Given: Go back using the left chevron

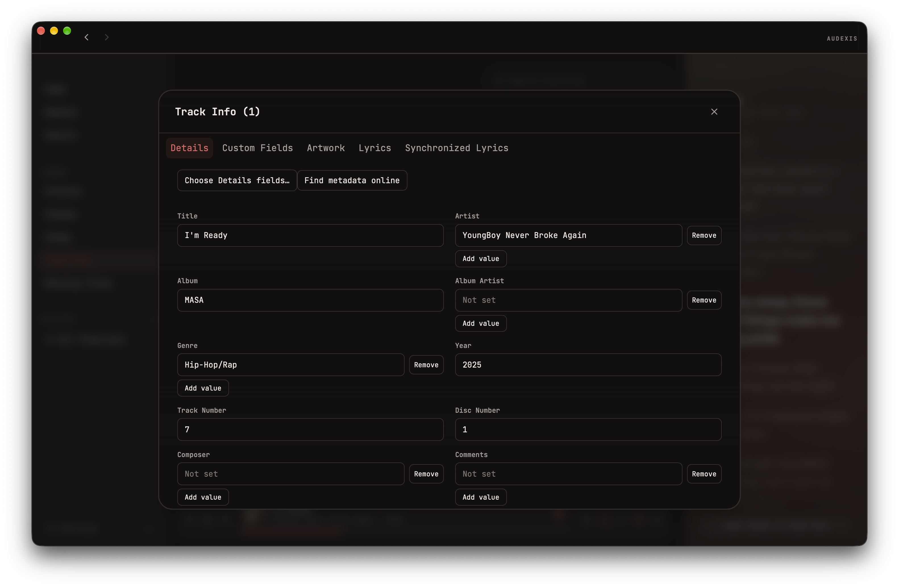Looking at the screenshot, I should (86, 37).
